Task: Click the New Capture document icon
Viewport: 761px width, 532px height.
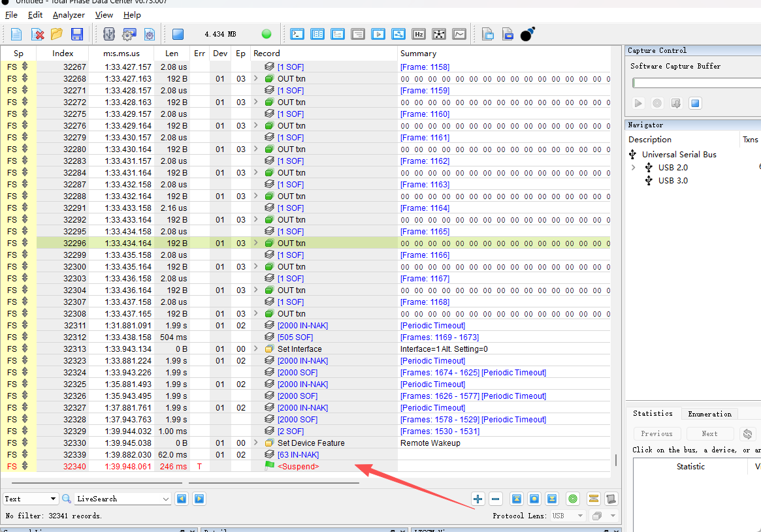Action: click(x=16, y=34)
